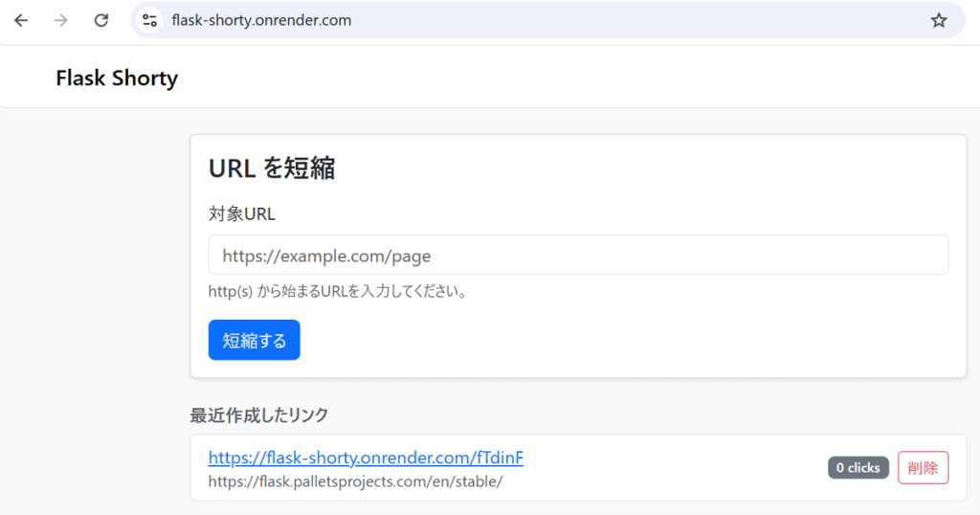980x515 pixels.
Task: Click the browser forward arrow
Action: pos(61,20)
